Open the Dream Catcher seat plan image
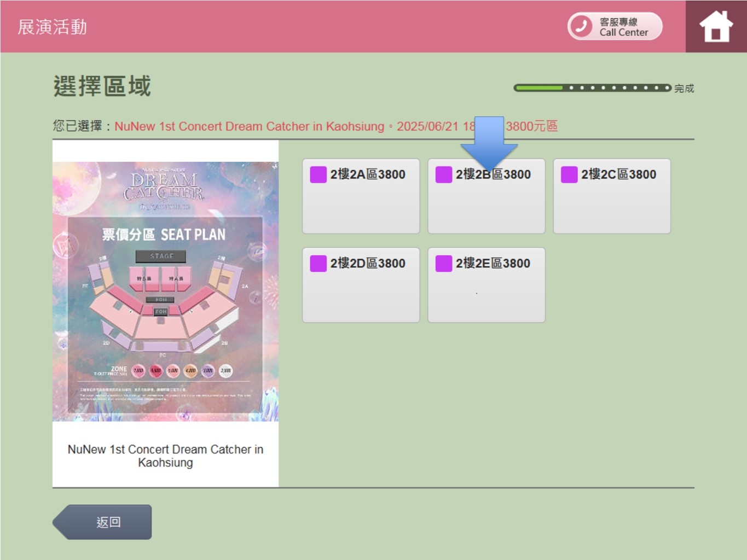Image resolution: width=747 pixels, height=560 pixels. coord(165,291)
